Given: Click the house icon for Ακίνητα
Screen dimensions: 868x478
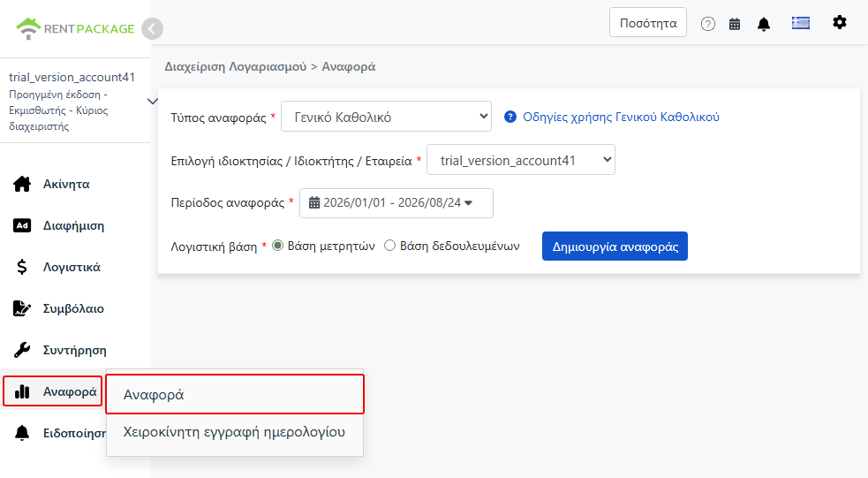Looking at the screenshot, I should 22,184.
